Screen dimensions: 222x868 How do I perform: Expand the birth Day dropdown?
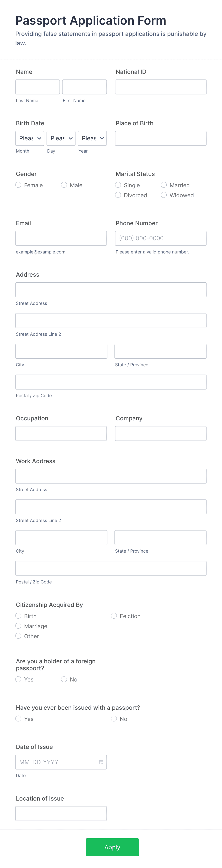click(x=61, y=138)
